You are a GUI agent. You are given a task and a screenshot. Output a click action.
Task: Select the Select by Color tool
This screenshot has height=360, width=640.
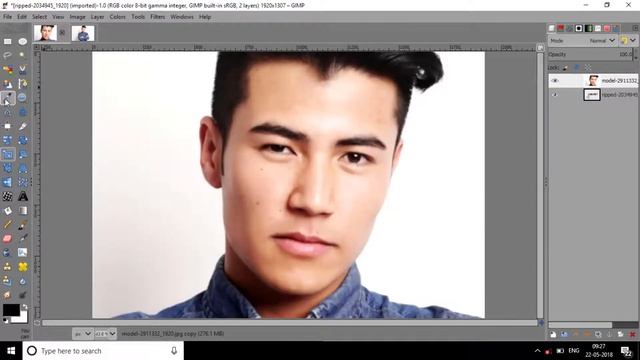pyautogui.click(x=7, y=69)
